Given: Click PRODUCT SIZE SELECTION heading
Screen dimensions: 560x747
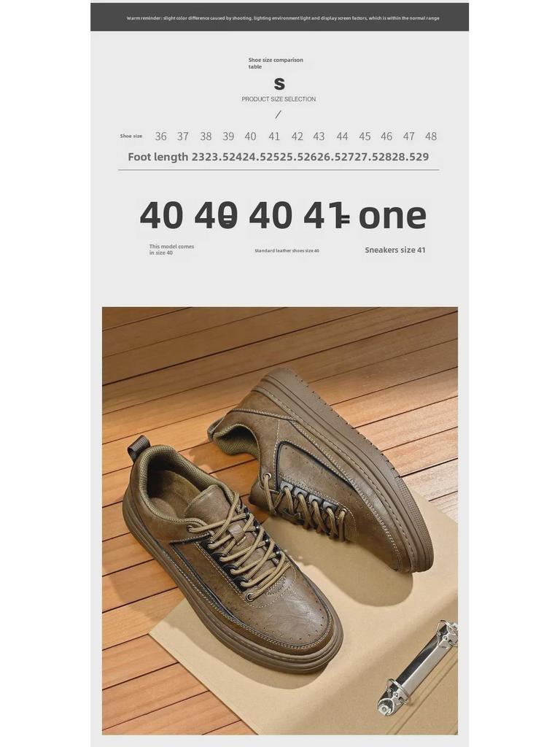Looking at the screenshot, I should click(279, 99).
